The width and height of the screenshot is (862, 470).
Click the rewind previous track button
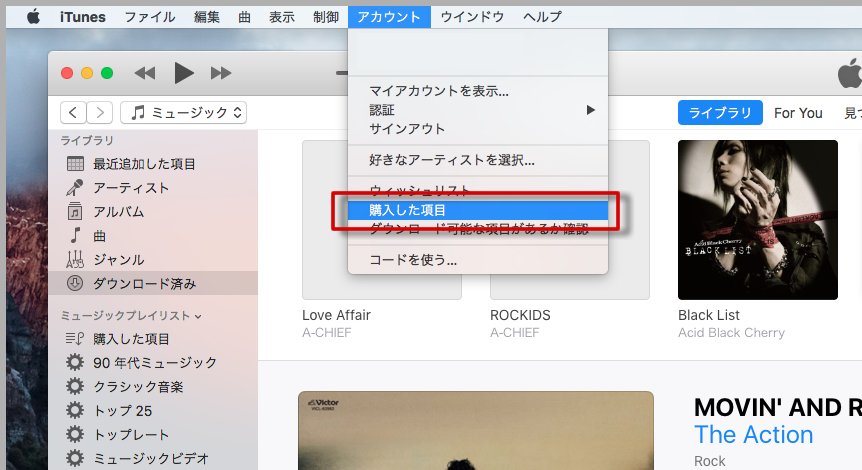pyautogui.click(x=145, y=73)
